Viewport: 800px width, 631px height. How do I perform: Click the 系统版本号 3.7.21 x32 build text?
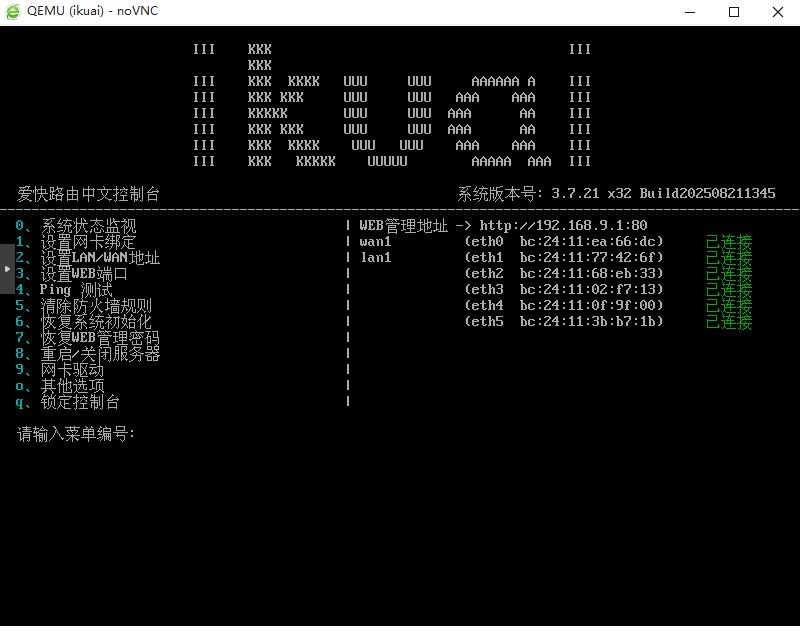pos(616,194)
